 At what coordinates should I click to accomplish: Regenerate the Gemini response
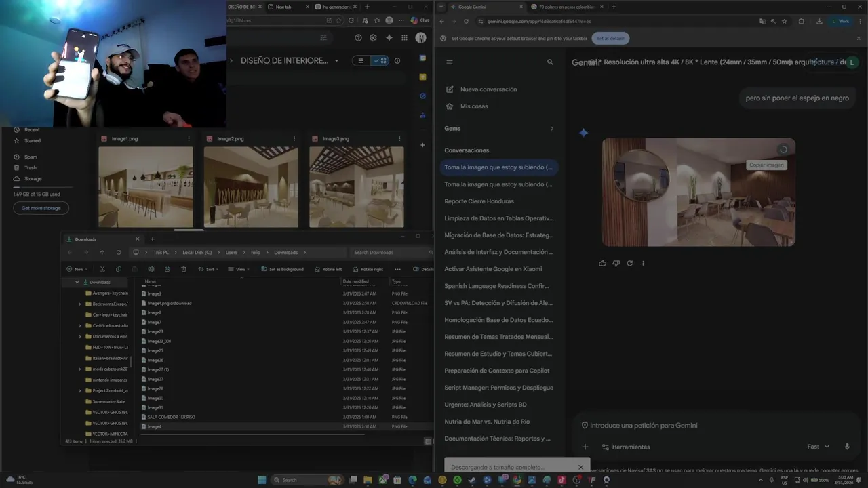629,263
